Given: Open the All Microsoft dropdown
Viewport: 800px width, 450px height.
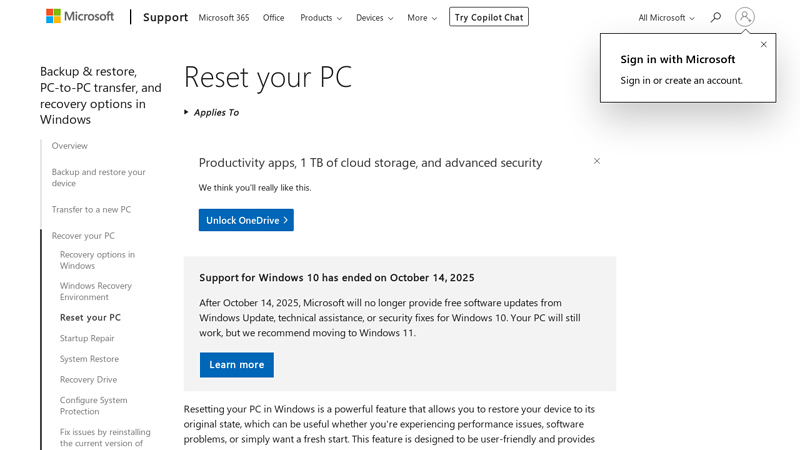Looking at the screenshot, I should (x=666, y=17).
